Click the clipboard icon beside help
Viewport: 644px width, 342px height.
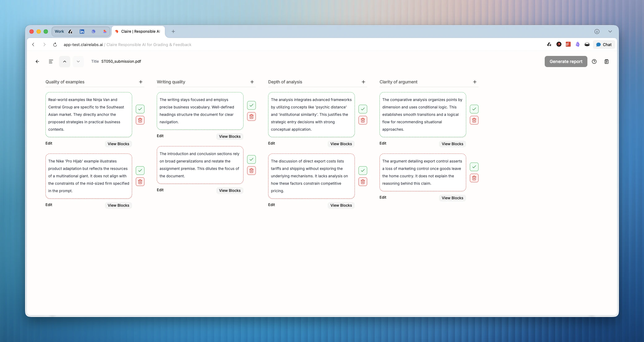(x=607, y=61)
